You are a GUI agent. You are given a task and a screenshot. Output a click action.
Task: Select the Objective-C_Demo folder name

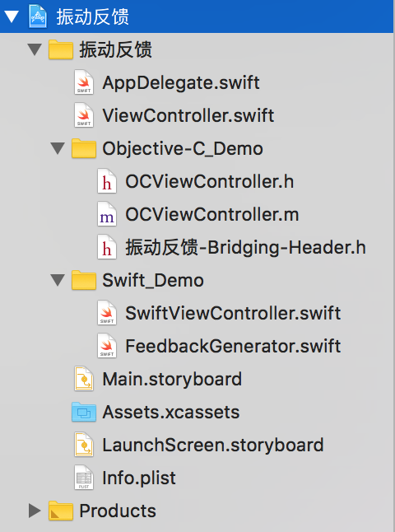tap(183, 148)
